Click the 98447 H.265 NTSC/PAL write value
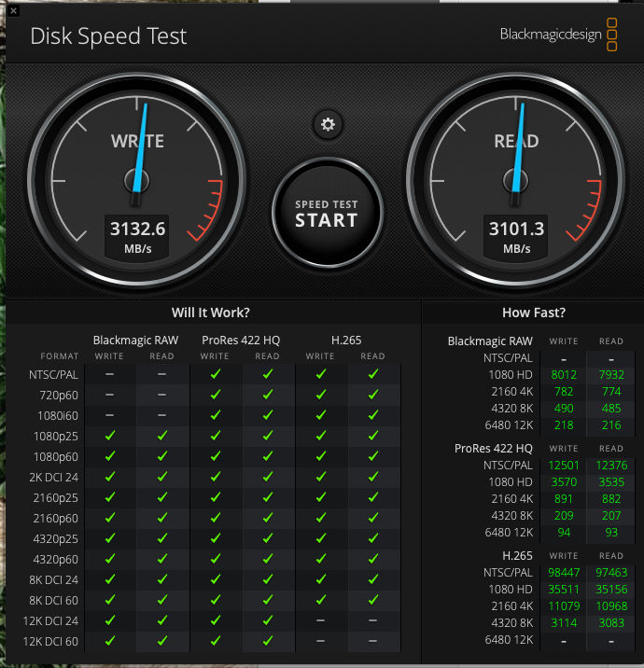Image resolution: width=644 pixels, height=668 pixels. click(564, 573)
